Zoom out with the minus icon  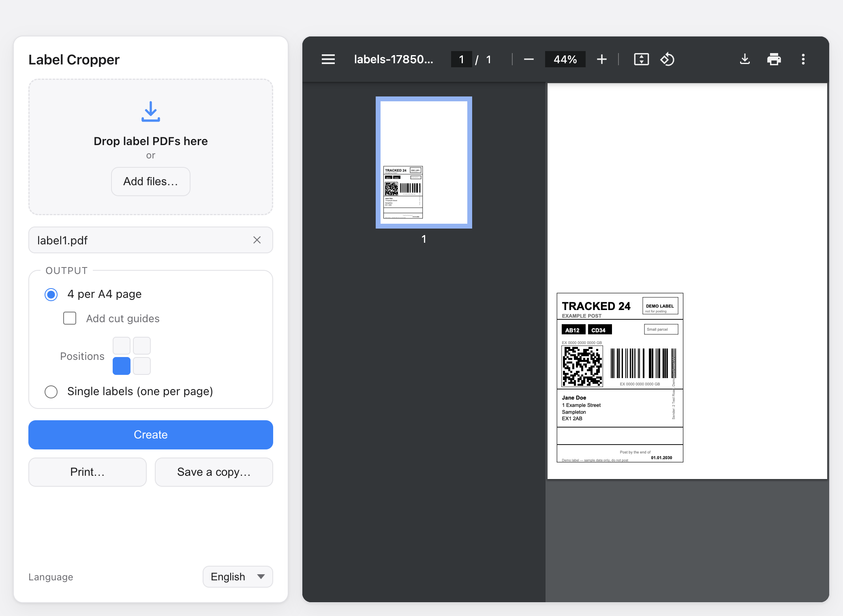click(x=528, y=59)
